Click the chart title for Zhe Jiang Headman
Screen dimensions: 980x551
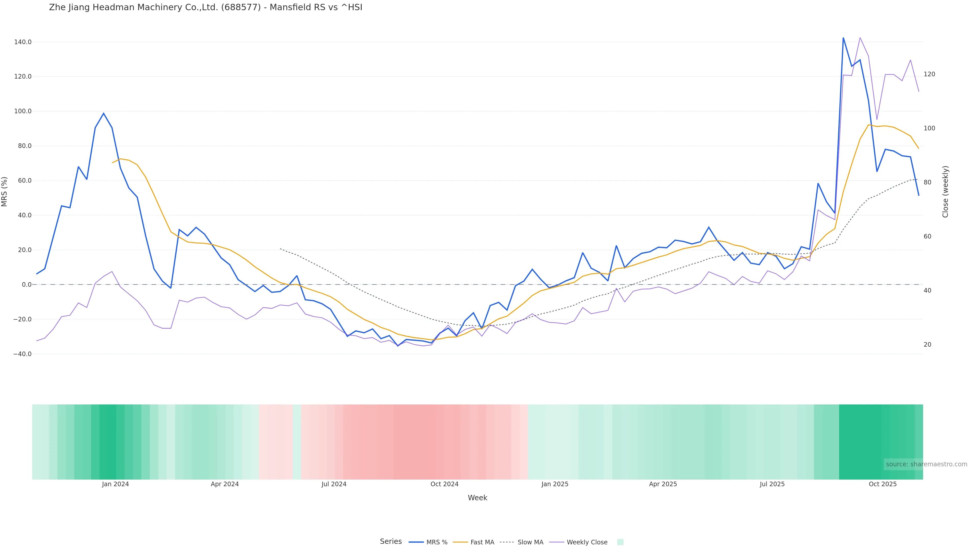click(x=205, y=7)
